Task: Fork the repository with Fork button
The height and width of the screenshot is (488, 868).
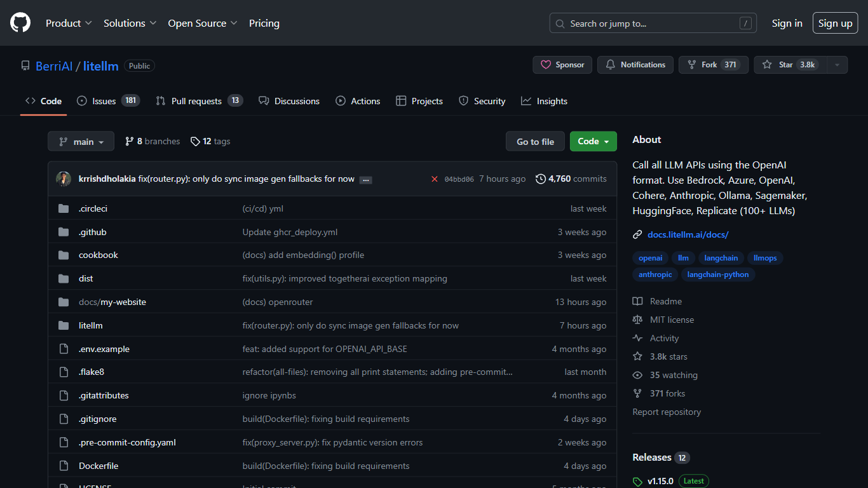Action: tap(714, 65)
